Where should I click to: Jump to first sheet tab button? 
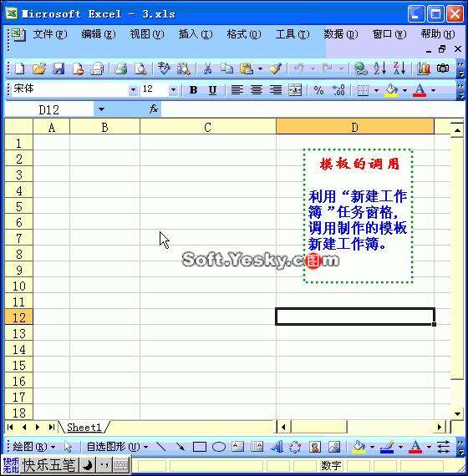[x=10, y=428]
